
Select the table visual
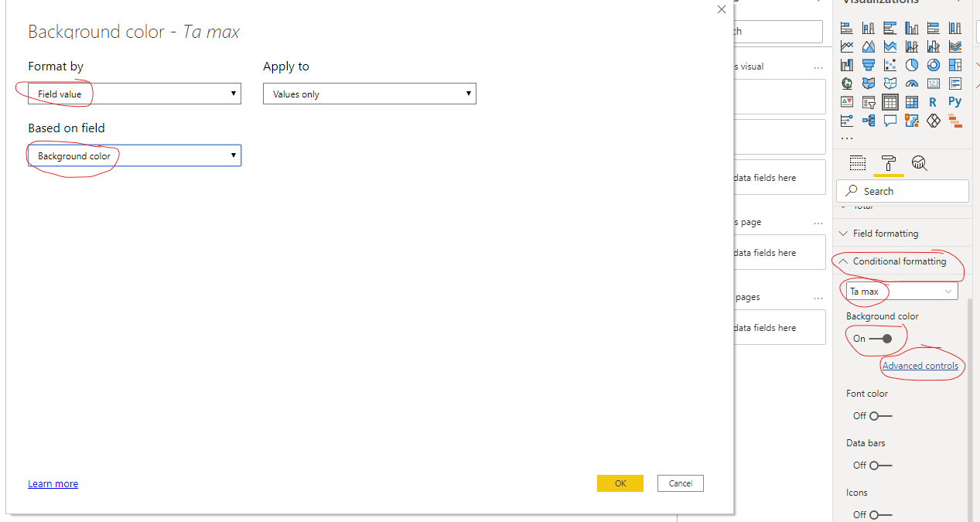pos(890,101)
